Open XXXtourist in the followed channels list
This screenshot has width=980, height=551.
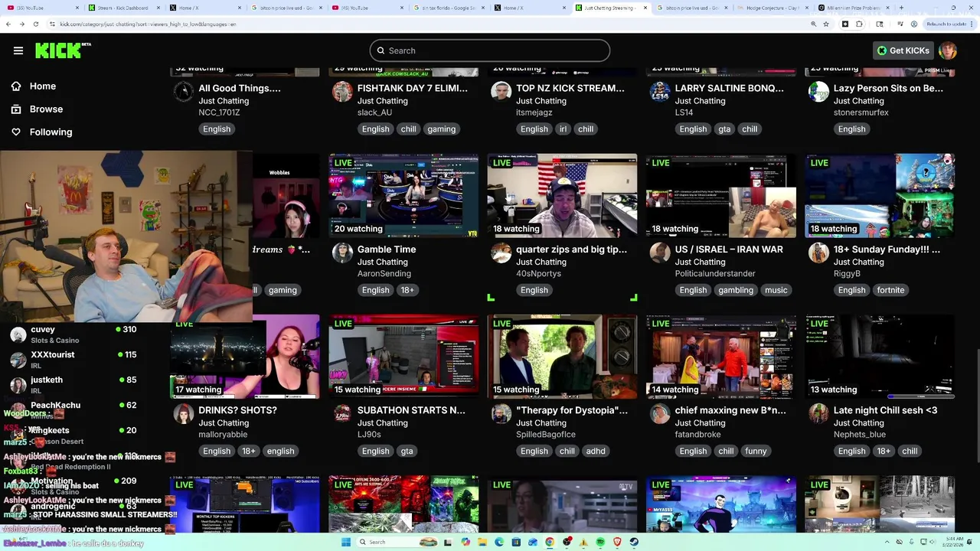[x=73, y=360]
